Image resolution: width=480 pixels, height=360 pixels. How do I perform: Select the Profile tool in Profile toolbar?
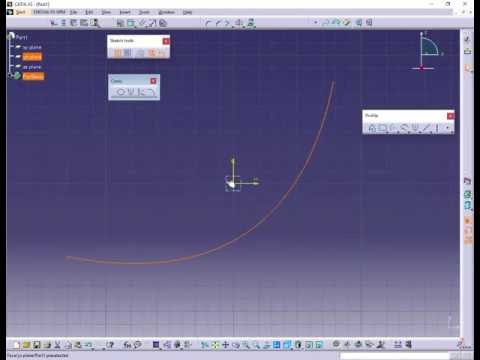[x=372, y=128]
